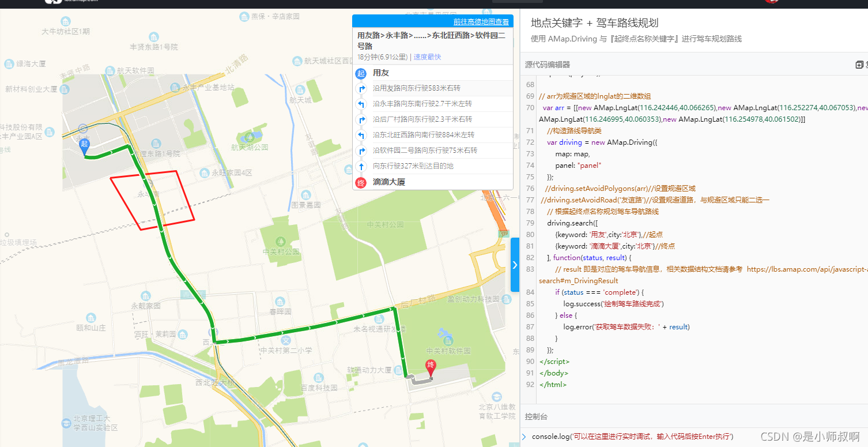
Task: Click the red 终 icon beside 滴滴大厦
Action: pos(361,182)
